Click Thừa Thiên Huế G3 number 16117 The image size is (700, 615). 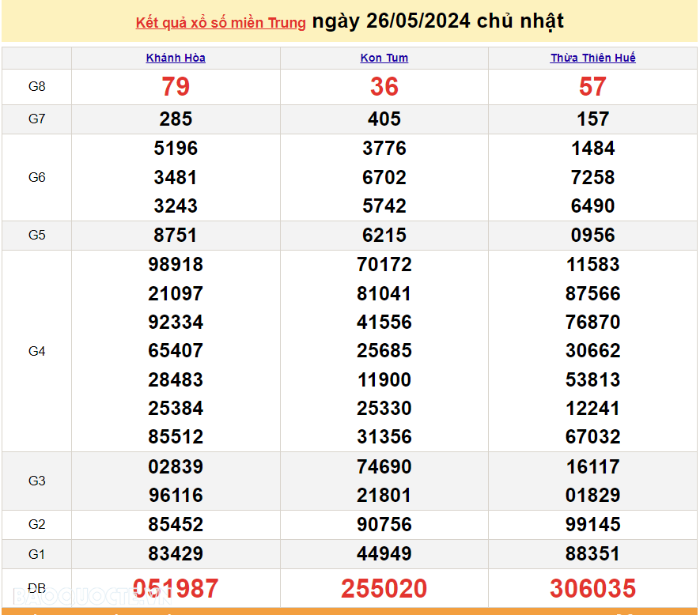[x=592, y=466]
